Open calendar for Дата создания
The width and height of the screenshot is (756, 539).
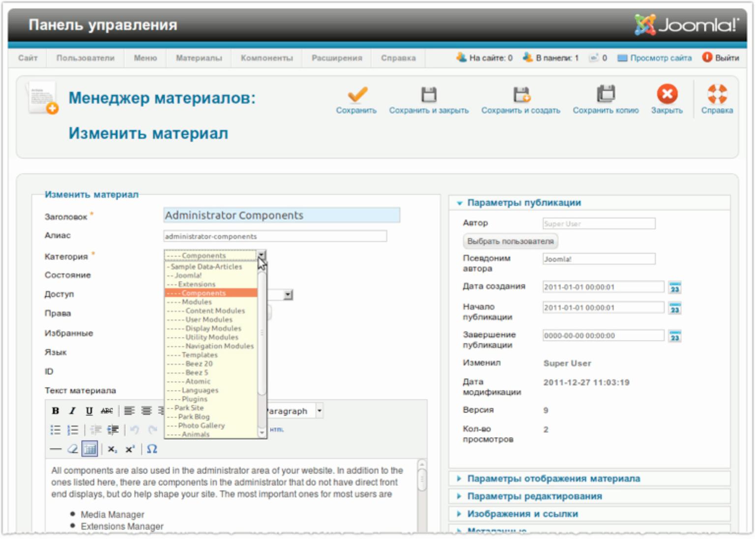(x=675, y=288)
